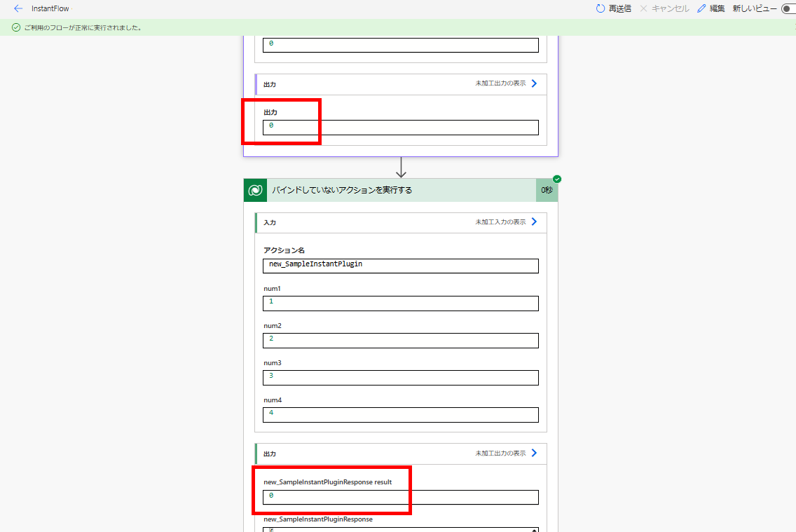Click 編集 button
This screenshot has width=796, height=532.
pos(711,8)
